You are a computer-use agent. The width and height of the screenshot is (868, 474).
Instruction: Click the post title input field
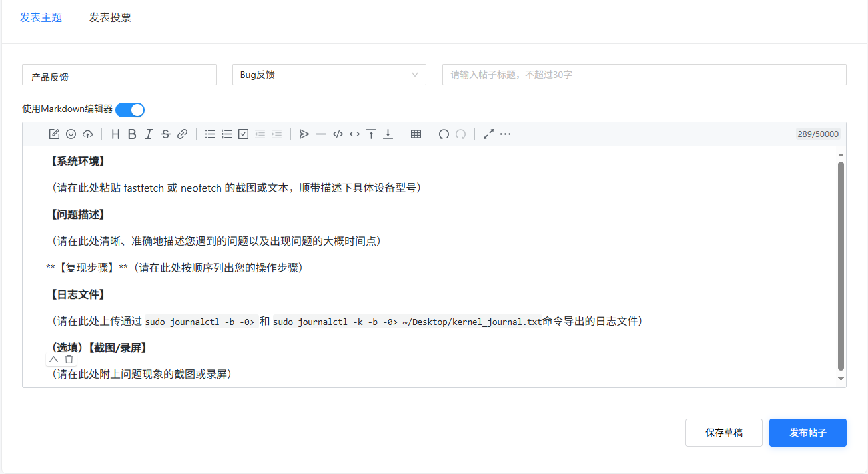[644, 75]
